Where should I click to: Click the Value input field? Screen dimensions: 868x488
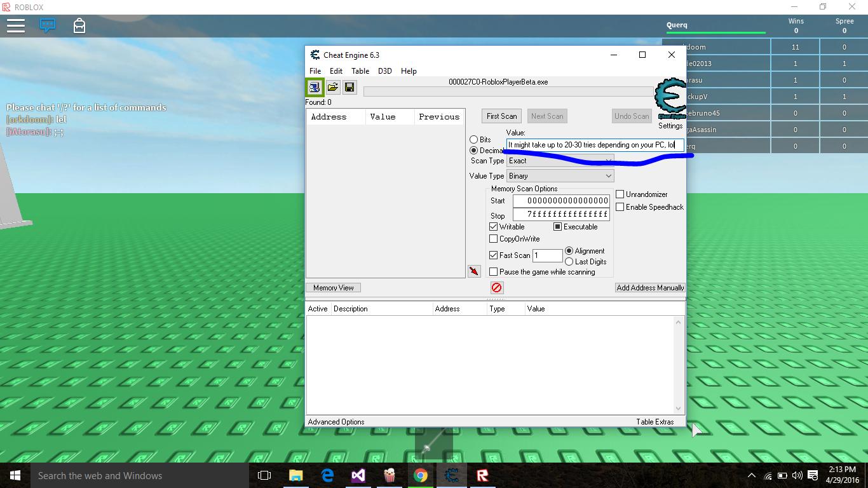pyautogui.click(x=595, y=145)
